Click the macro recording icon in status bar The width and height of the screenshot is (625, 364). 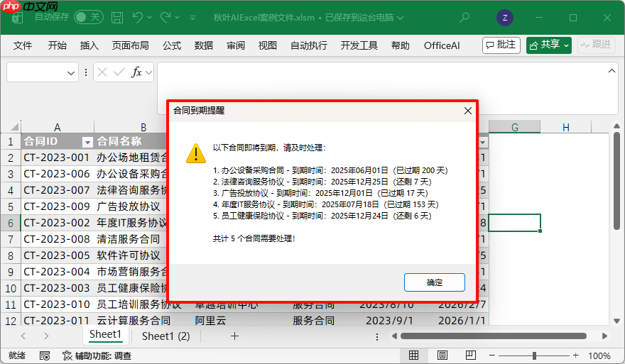click(x=45, y=355)
